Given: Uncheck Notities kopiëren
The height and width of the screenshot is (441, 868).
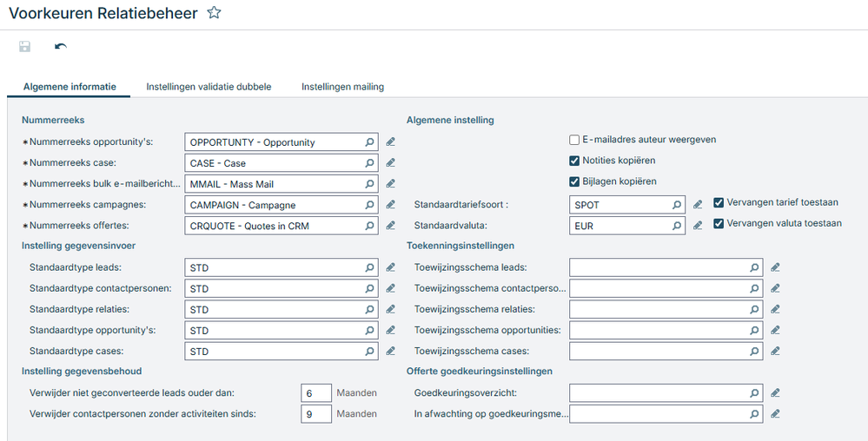Looking at the screenshot, I should click(574, 161).
